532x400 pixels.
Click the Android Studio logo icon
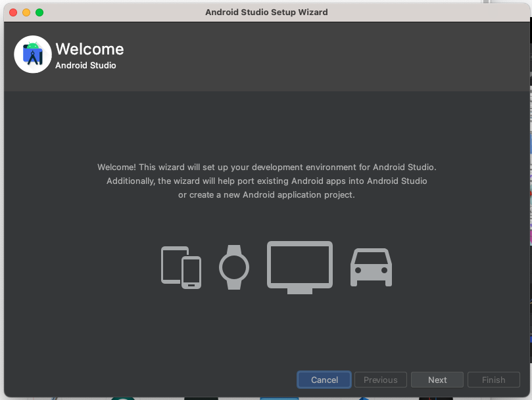(x=33, y=55)
